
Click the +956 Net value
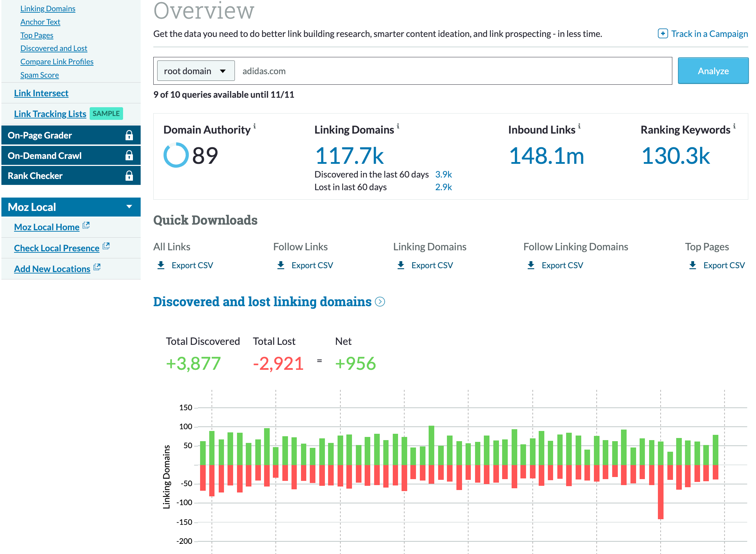(355, 363)
